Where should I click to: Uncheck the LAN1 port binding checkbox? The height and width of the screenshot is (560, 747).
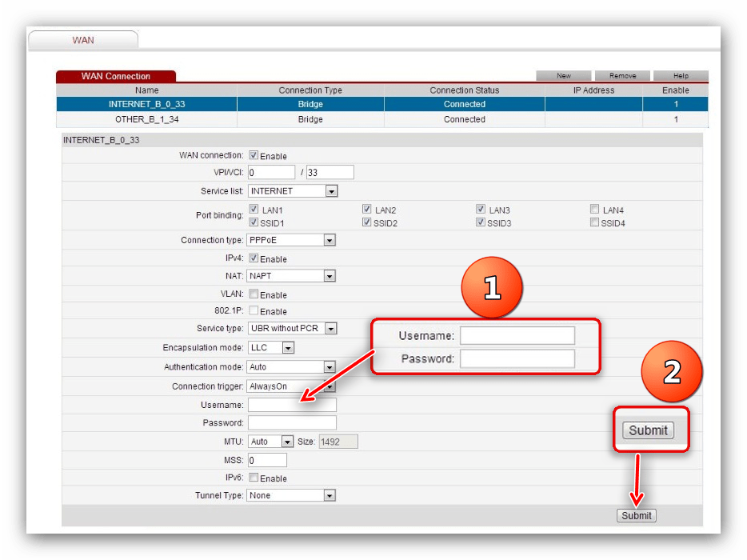point(254,210)
